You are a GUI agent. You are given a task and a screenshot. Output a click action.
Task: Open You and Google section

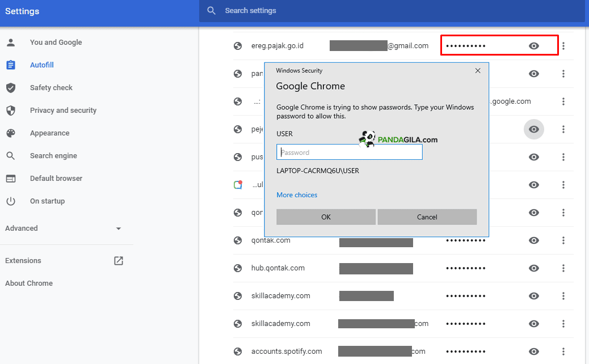coord(56,43)
